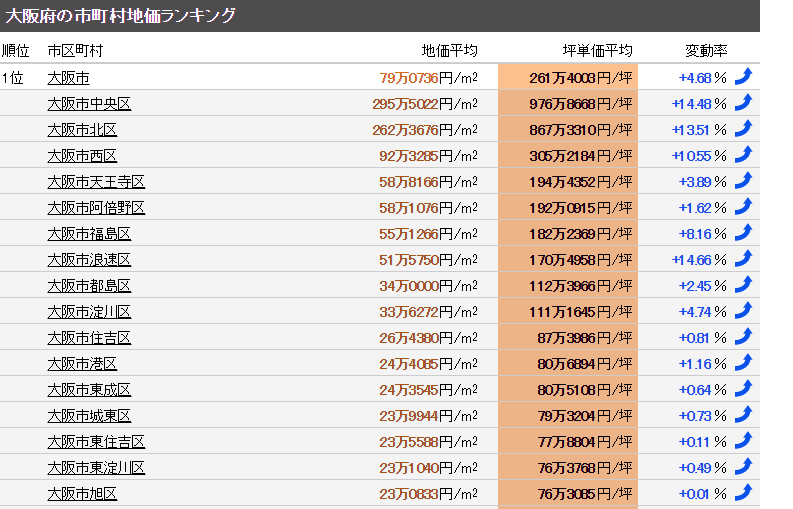Click the up arrow beside +14.66%
793x509 pixels.
(x=743, y=259)
